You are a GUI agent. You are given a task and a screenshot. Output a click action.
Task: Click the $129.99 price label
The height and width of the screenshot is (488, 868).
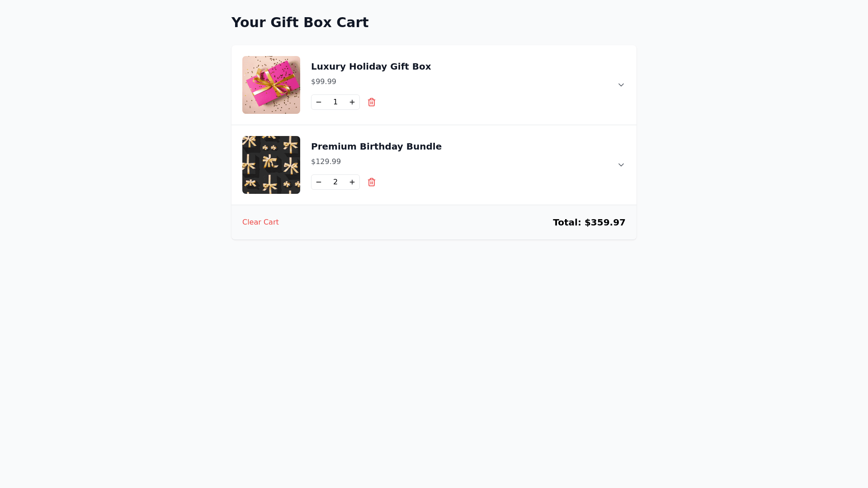(326, 162)
